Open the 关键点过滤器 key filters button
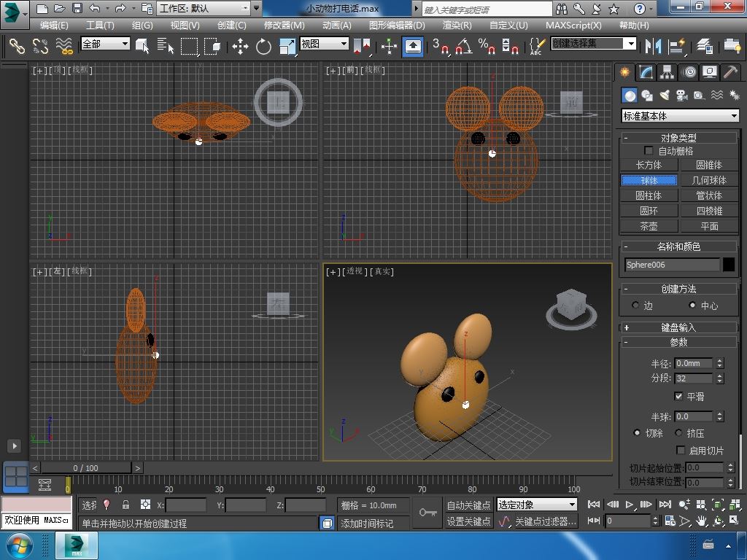This screenshot has height=560, width=747. (546, 521)
